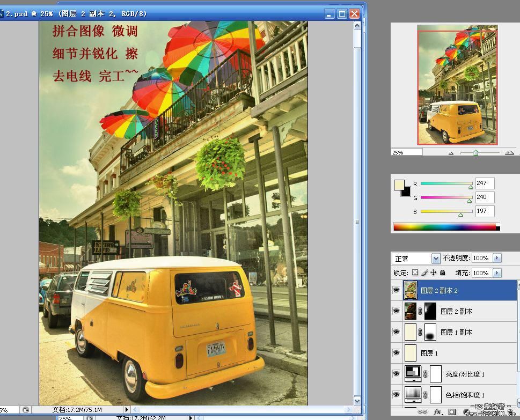
Task: Click the 文档:17.2M/75.1M status text
Action: click(77, 410)
